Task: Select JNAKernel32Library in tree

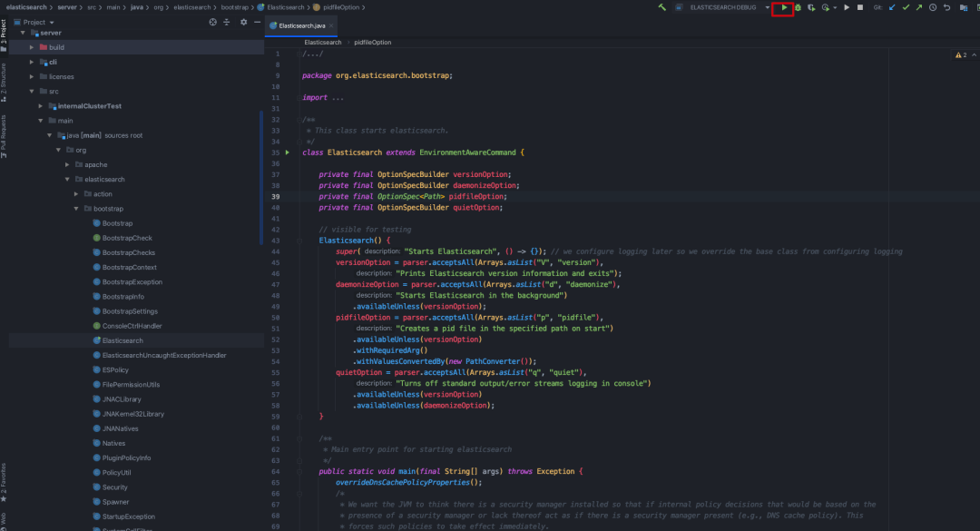Action: click(x=133, y=414)
